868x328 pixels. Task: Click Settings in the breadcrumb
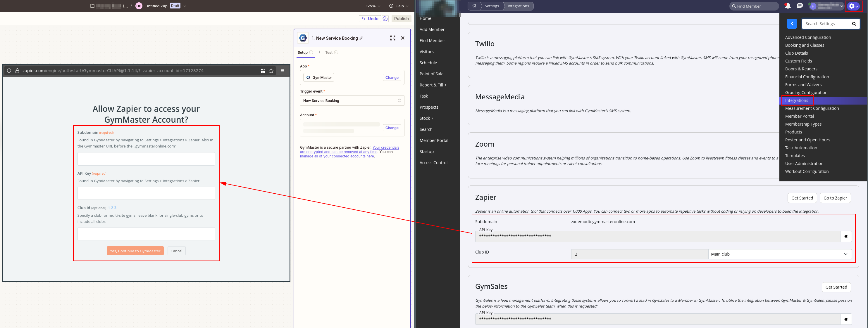click(492, 6)
